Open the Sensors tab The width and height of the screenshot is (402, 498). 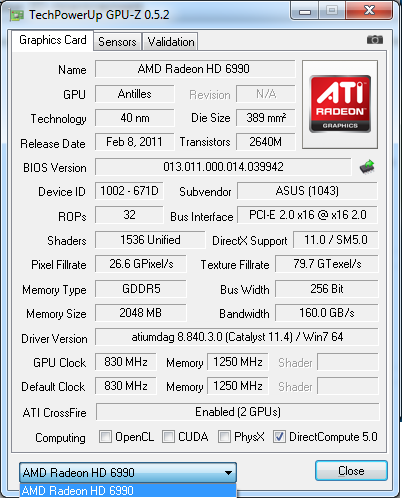(x=117, y=42)
